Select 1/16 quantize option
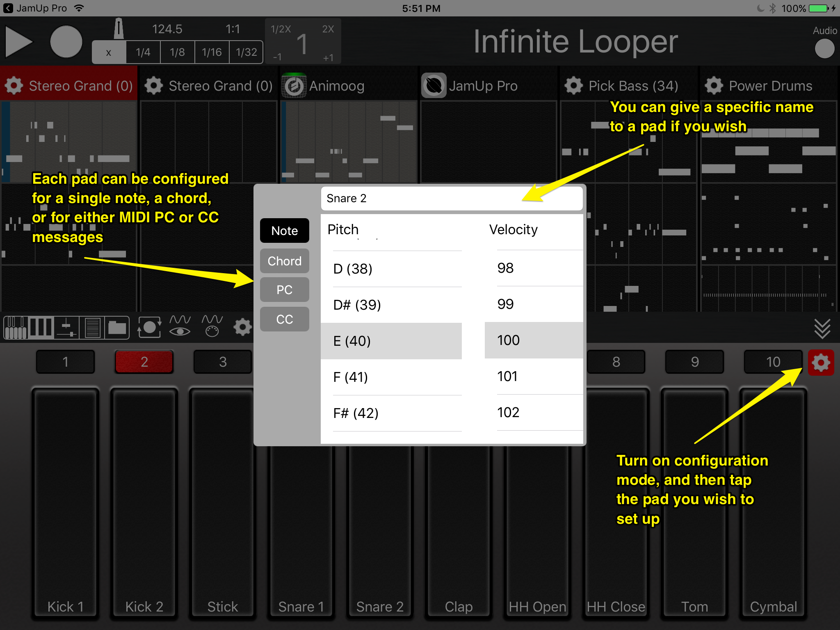Screen dimensions: 840x630 pos(212,52)
